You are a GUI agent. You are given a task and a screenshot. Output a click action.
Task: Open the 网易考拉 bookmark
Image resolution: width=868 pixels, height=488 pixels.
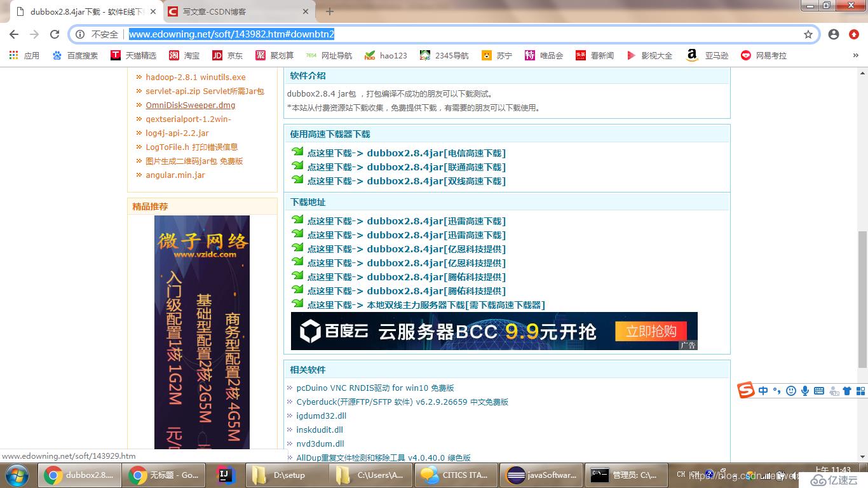pyautogui.click(x=764, y=55)
